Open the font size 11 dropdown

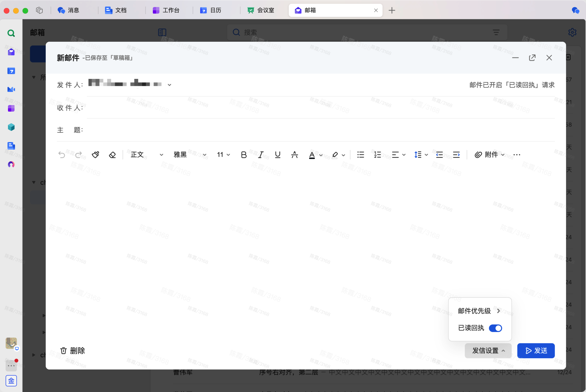[x=223, y=155]
